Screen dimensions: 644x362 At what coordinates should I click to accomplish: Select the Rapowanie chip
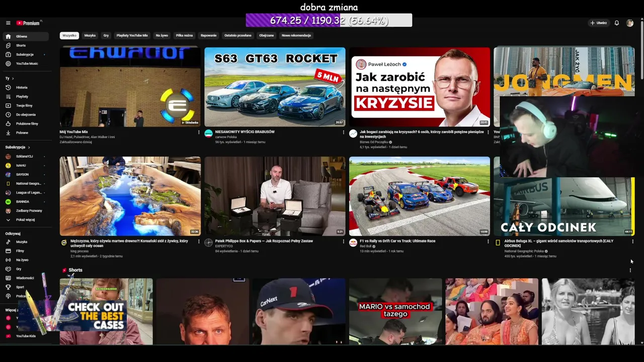208,36
